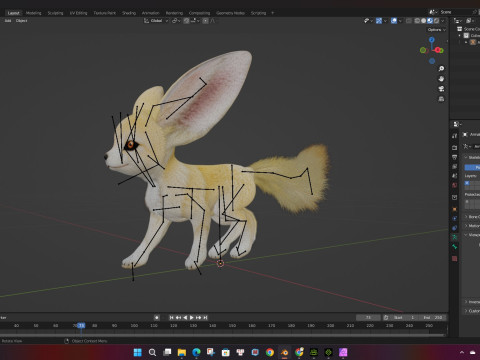
Task: Click the pan view hand icon
Action: [441, 79]
